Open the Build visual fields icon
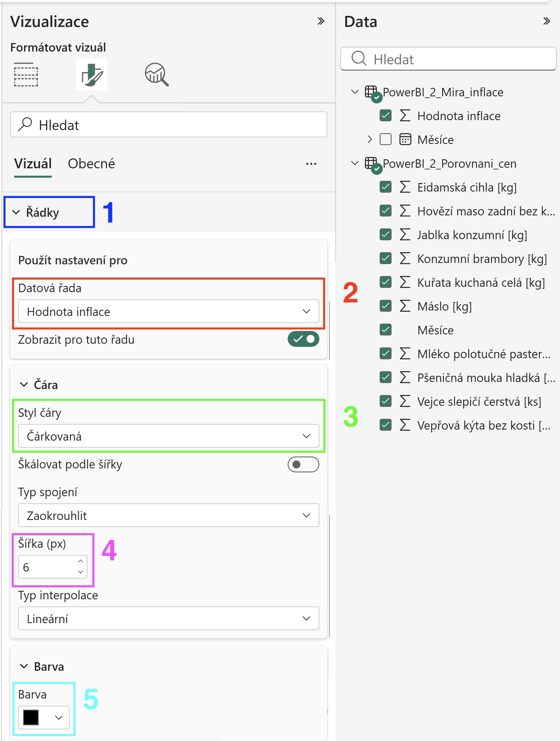This screenshot has width=560, height=741. coord(26,74)
